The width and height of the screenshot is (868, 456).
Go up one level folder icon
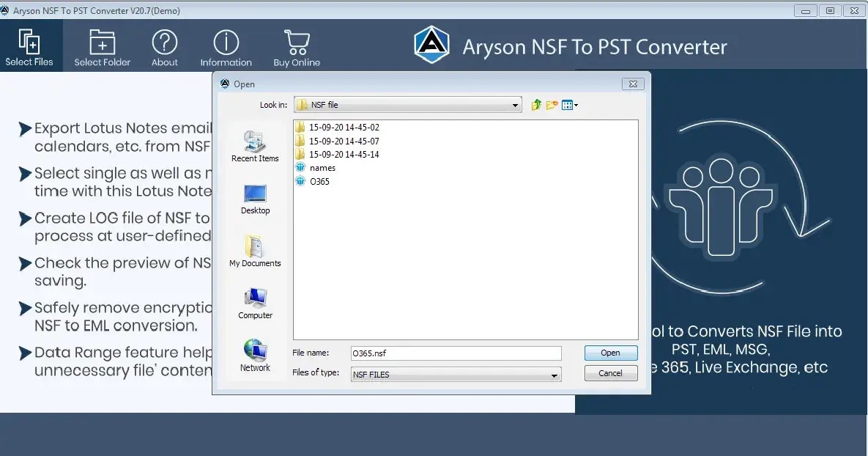[536, 105]
